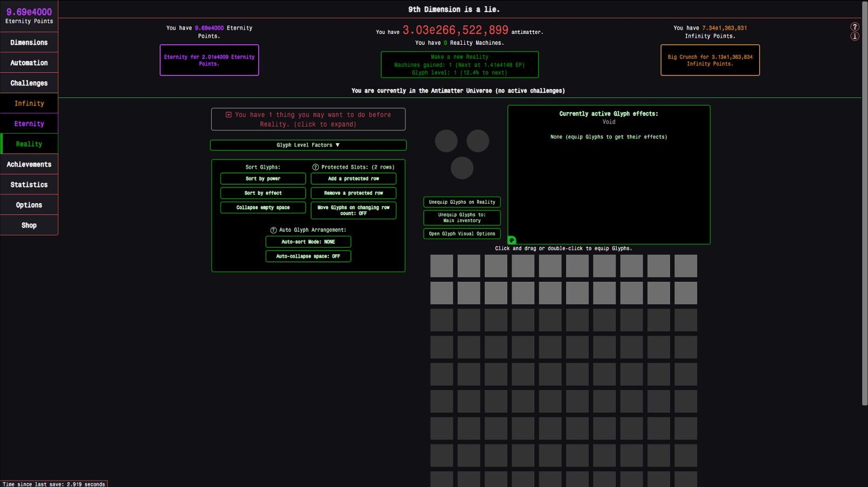
Task: Click Make a new Reality
Action: (459, 64)
